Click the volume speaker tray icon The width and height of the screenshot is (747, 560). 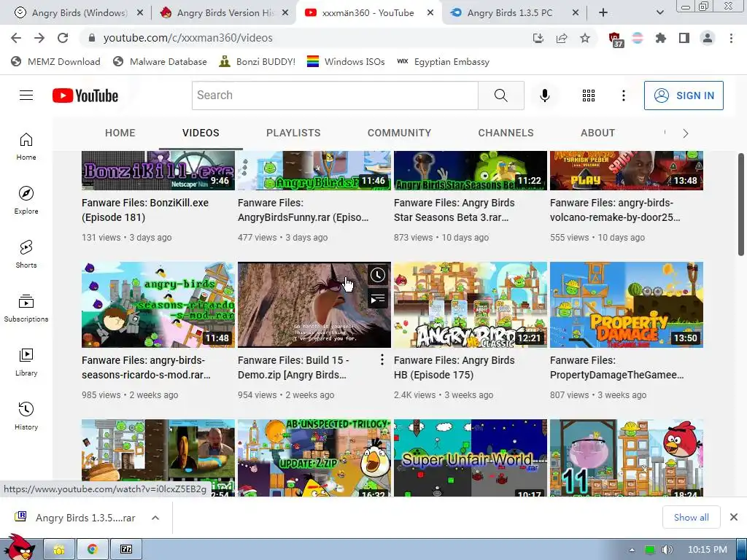(667, 550)
